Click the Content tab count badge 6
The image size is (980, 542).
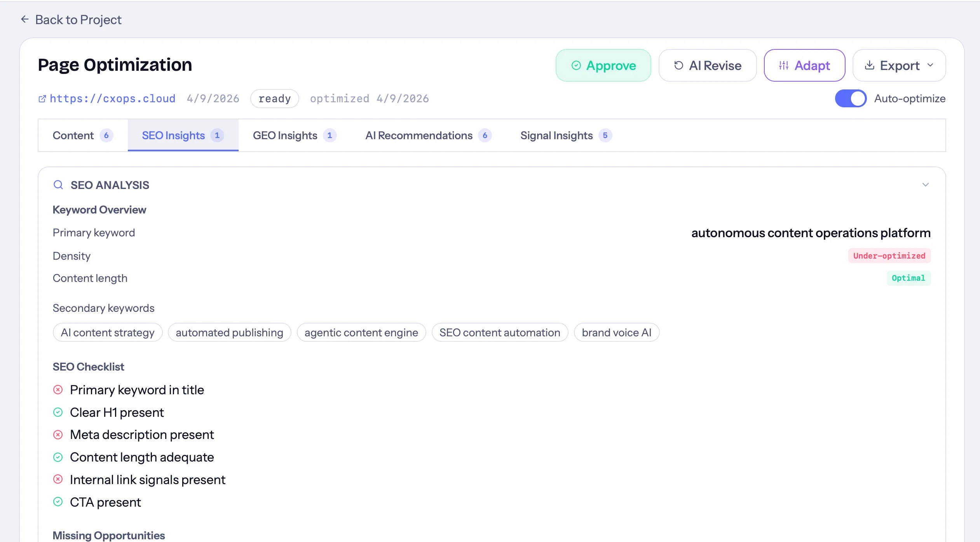click(x=106, y=135)
